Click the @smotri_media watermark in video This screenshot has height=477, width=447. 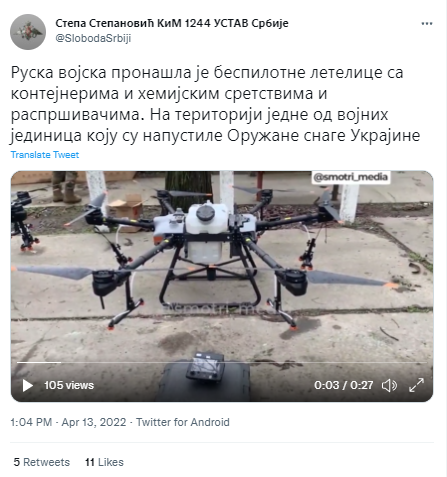pos(351,177)
